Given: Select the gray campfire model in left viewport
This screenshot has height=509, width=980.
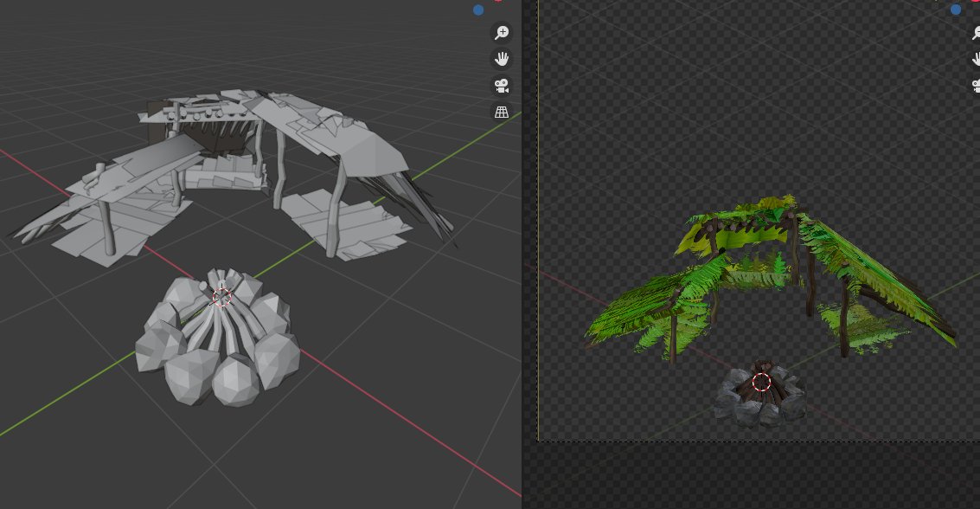Looking at the screenshot, I should coord(217,337).
